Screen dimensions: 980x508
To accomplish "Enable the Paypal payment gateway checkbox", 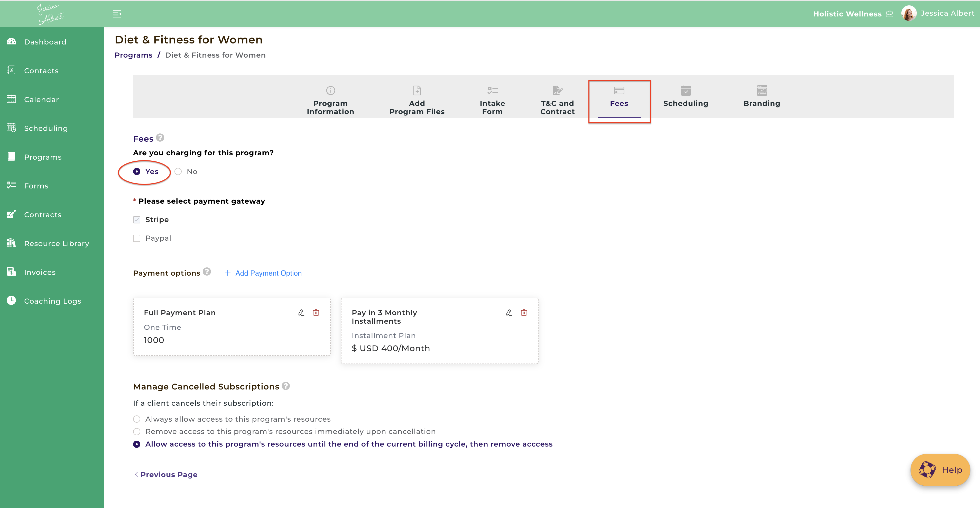I will click(x=137, y=238).
